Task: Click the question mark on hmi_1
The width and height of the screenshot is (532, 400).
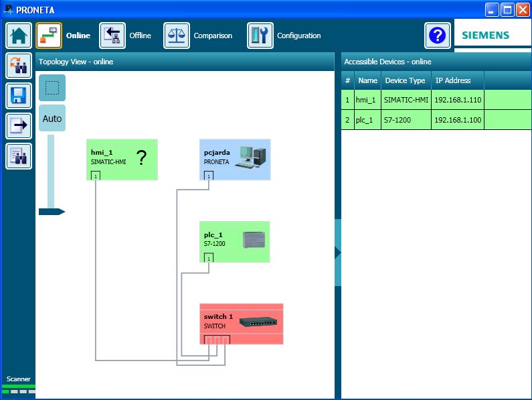Action: [141, 157]
